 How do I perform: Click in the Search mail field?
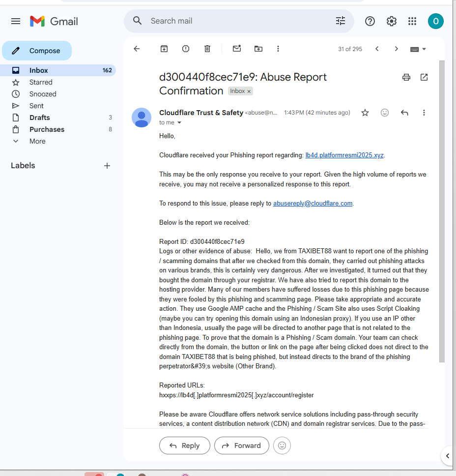[240, 21]
